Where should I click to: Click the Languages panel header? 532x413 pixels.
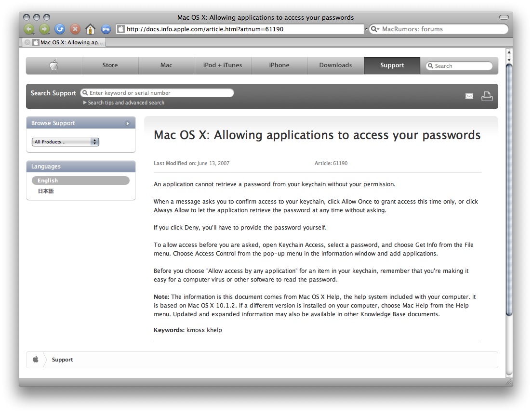coord(81,167)
